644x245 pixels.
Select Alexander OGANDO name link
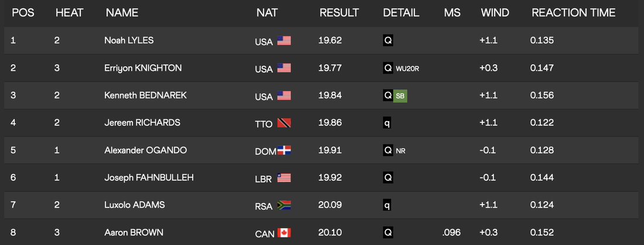[145, 150]
